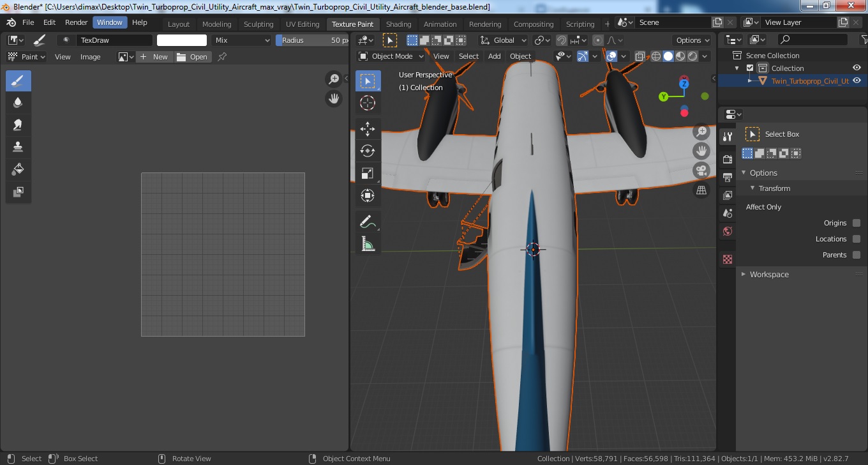
Task: Select the Smear tool
Action: click(19, 125)
